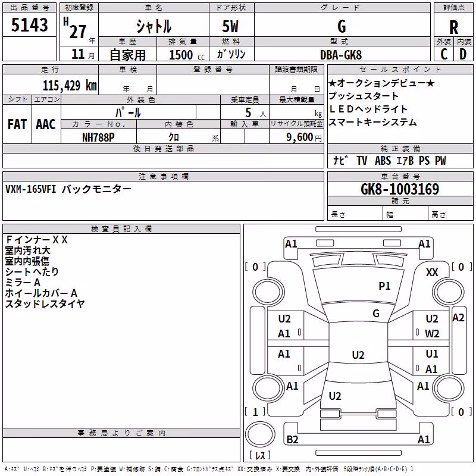Image resolution: width=476 pixels, height=476 pixels.
Task: Click the ナビ equipment entry
Action: coord(340,160)
